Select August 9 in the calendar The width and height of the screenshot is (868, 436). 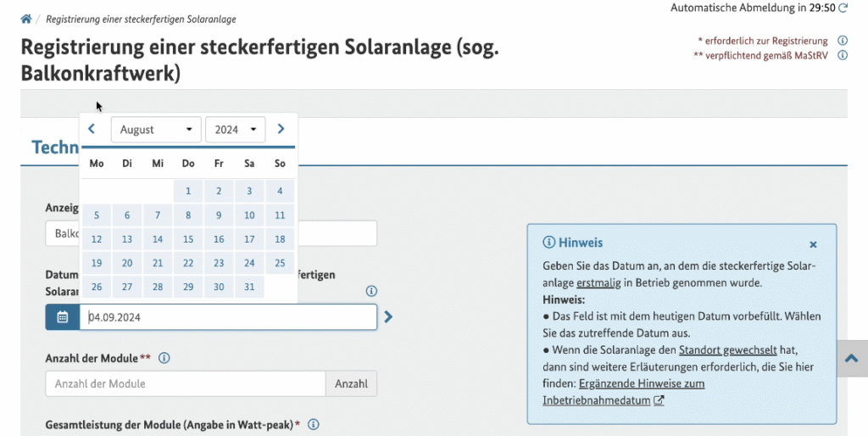[219, 215]
